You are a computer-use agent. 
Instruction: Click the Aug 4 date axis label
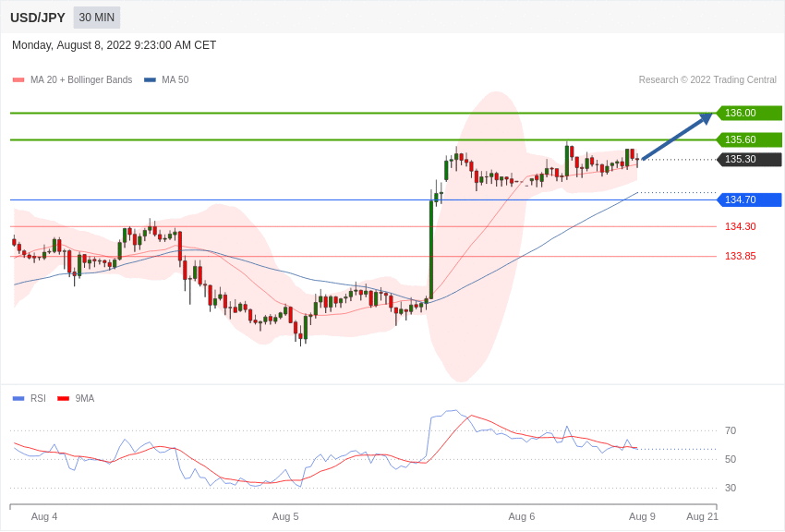tap(44, 516)
